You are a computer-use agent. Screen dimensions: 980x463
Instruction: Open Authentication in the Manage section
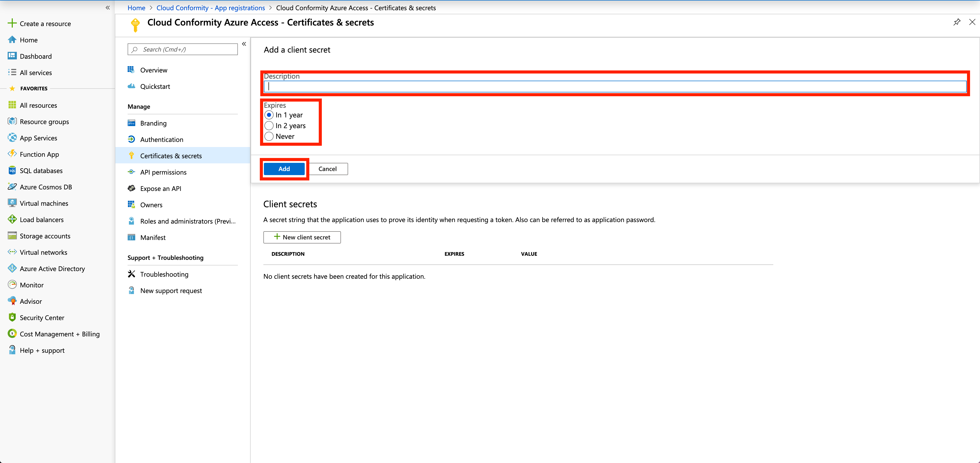click(x=183, y=139)
